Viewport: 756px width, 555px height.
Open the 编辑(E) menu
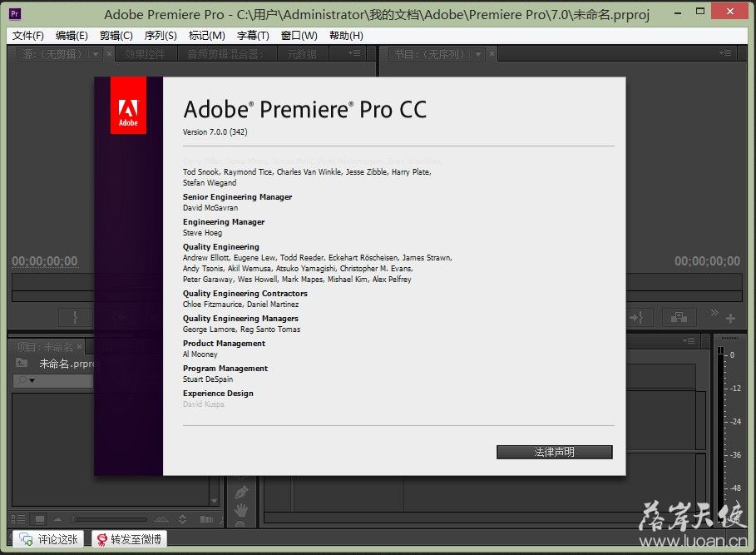click(72, 35)
